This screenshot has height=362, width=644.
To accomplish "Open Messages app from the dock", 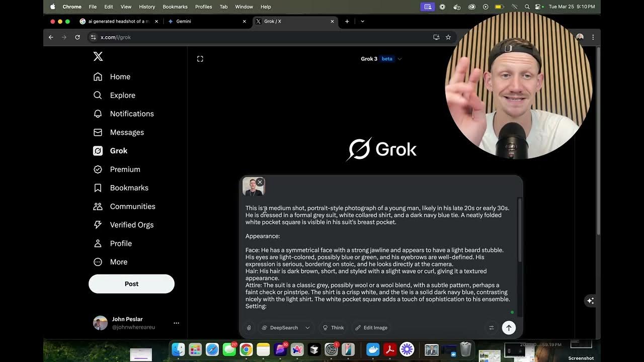I will point(229,349).
